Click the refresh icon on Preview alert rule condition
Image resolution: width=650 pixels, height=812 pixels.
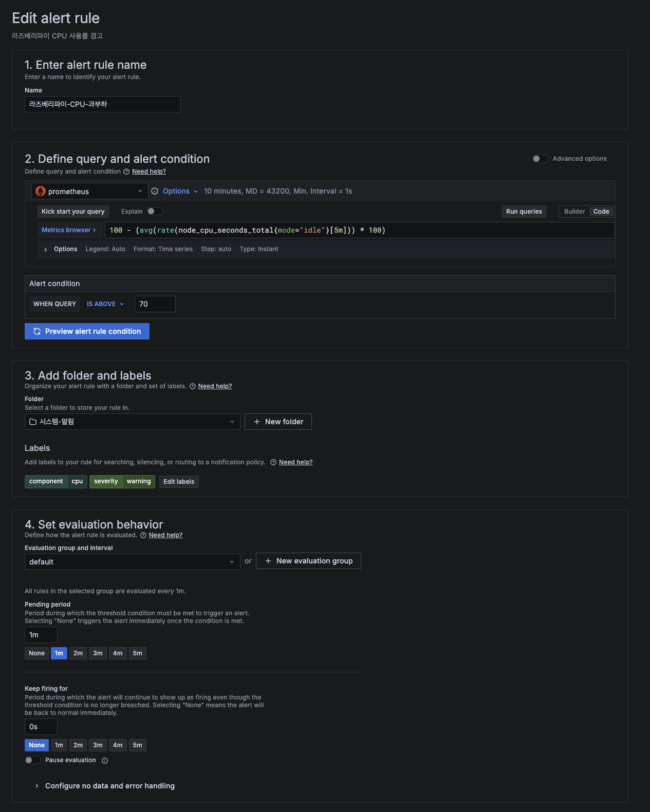pyautogui.click(x=37, y=331)
